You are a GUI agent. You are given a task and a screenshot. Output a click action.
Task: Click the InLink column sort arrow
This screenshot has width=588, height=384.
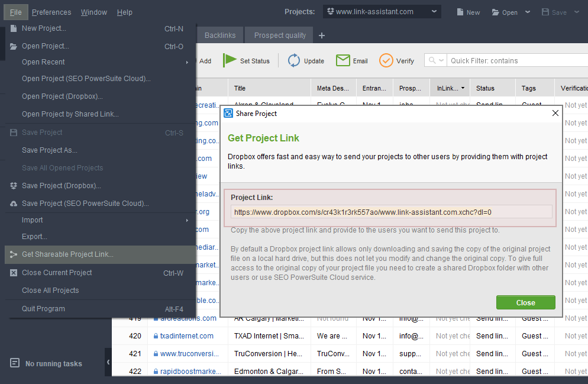(x=463, y=88)
